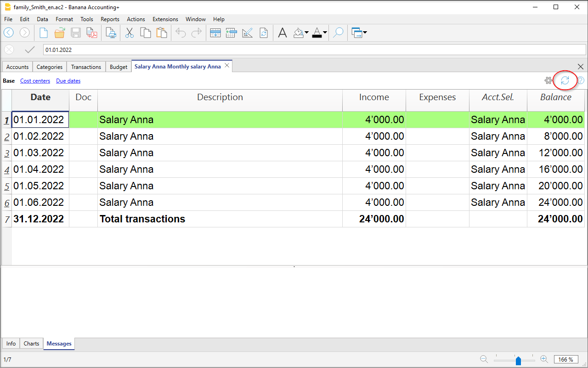This screenshot has height=368, width=588.
Task: Open table settings with the gear icon
Action: pos(548,80)
